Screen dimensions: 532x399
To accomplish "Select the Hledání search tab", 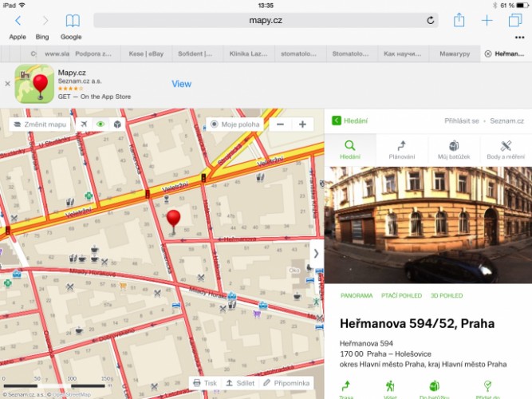I will coord(350,150).
